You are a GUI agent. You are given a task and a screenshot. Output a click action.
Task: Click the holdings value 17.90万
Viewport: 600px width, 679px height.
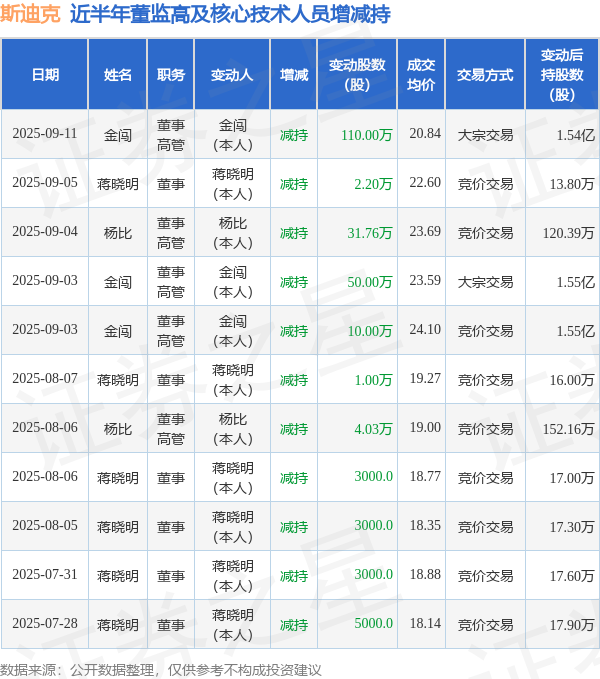point(572,624)
